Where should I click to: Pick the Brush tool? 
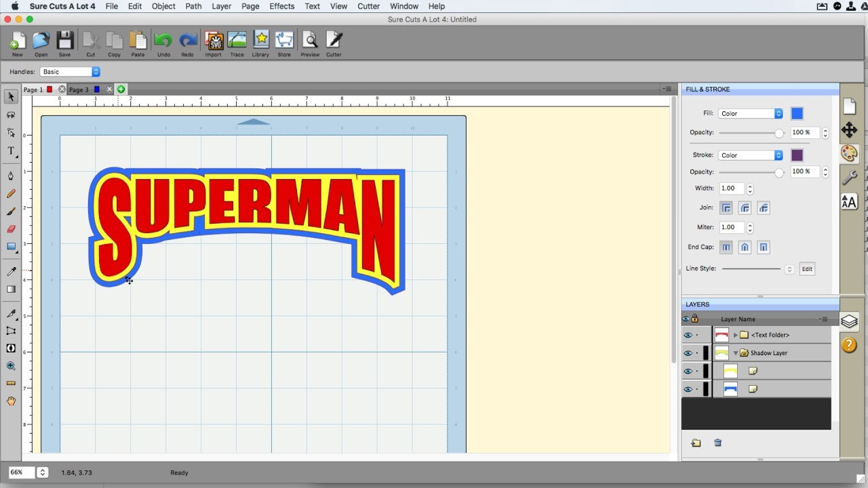(11, 211)
